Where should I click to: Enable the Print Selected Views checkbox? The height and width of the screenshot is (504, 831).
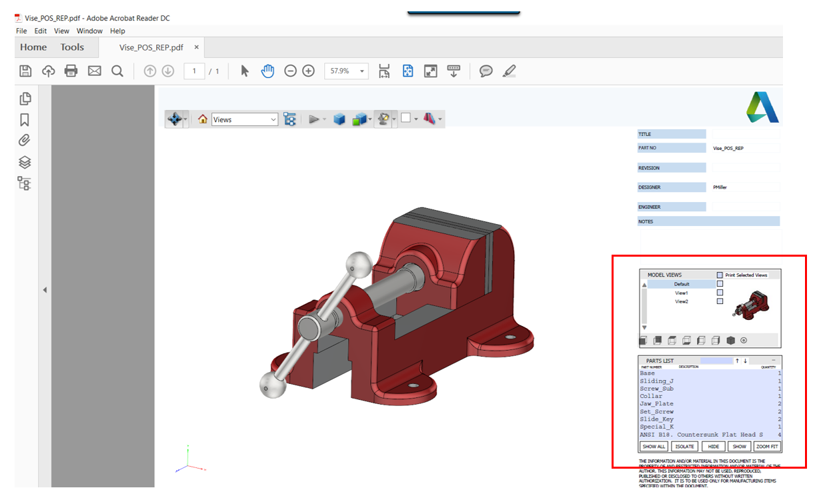pyautogui.click(x=720, y=275)
